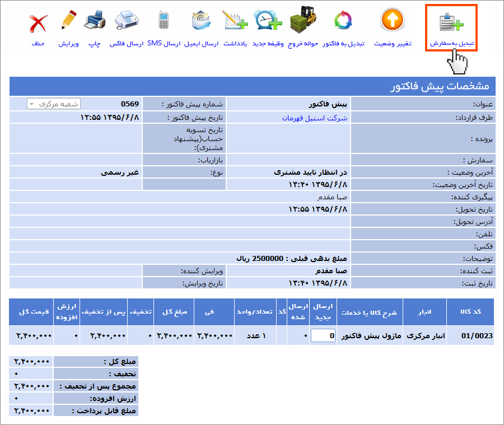Click the یادداشت link

(x=235, y=44)
